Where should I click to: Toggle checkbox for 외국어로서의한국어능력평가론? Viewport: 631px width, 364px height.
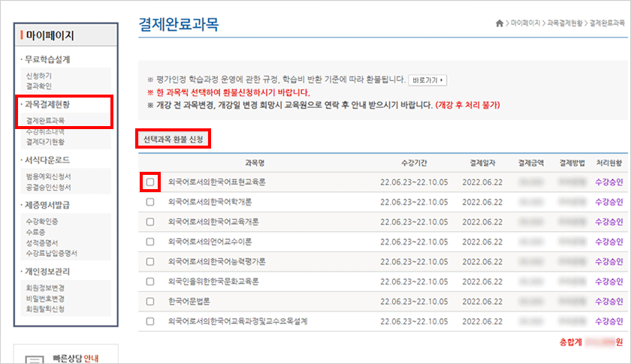point(150,261)
